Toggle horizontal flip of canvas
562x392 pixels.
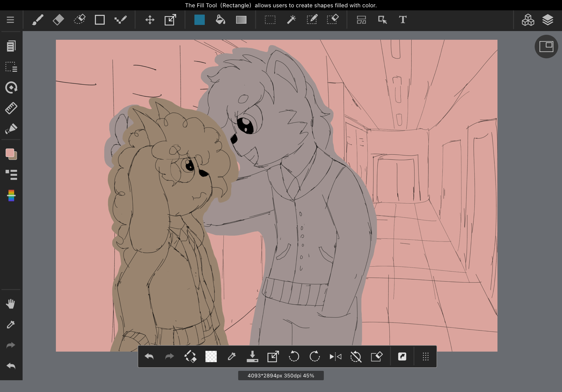335,357
